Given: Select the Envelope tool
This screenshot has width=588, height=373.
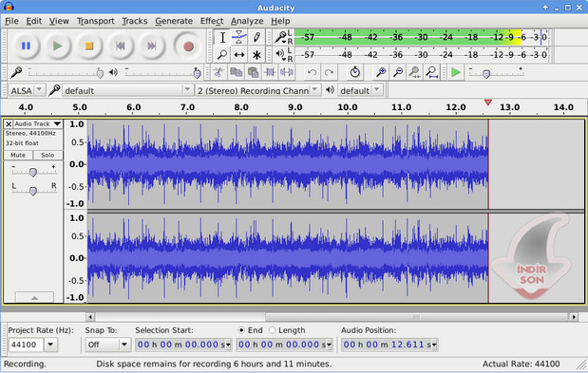Looking at the screenshot, I should tap(238, 37).
